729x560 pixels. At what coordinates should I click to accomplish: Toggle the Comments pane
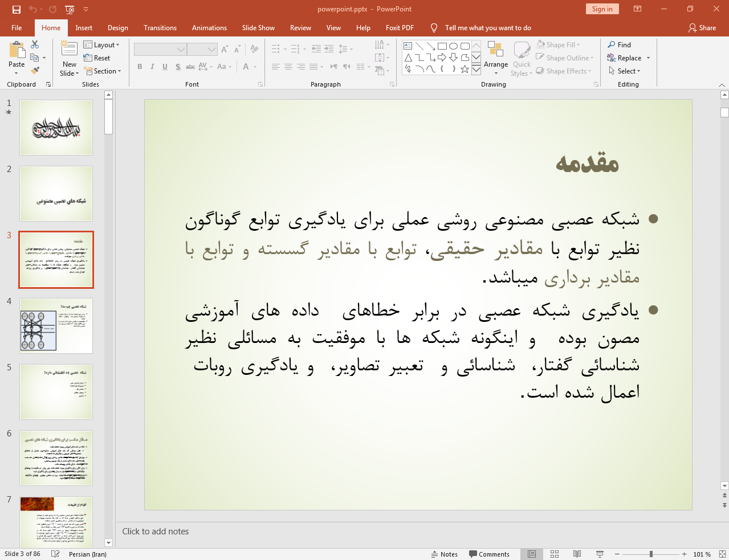[489, 554]
